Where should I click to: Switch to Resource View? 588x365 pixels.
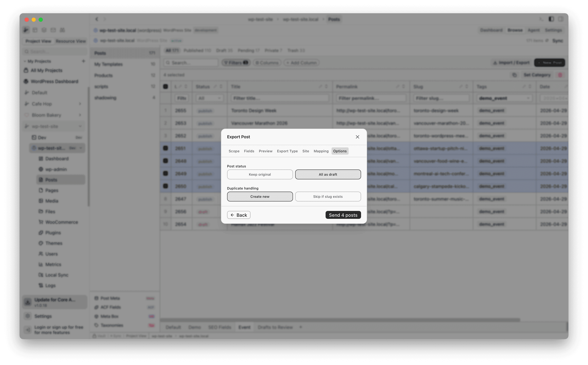(71, 41)
